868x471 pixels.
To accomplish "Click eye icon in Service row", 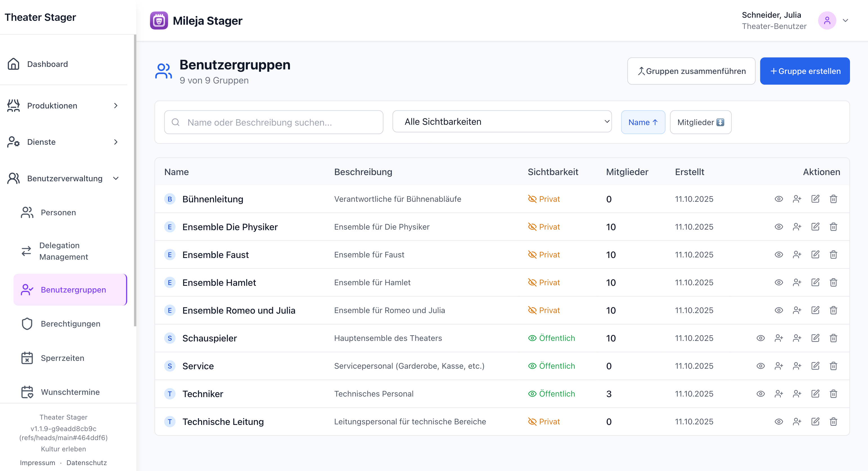I will click(760, 366).
